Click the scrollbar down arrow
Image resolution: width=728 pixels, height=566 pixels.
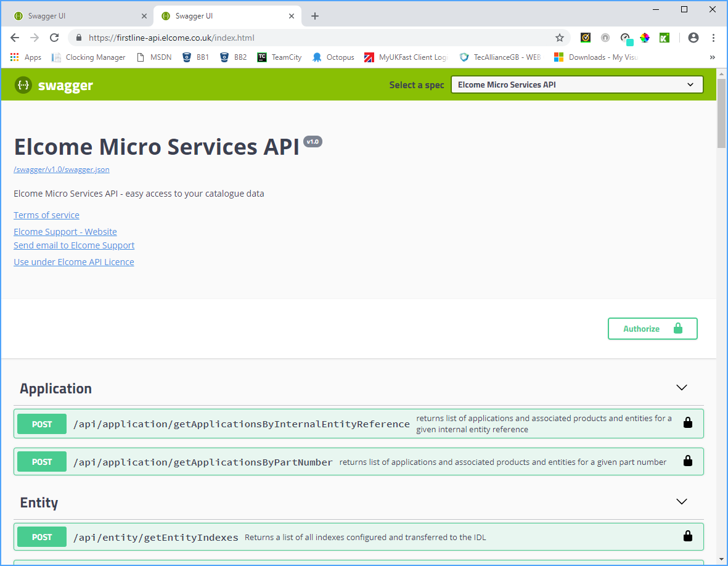click(x=721, y=559)
